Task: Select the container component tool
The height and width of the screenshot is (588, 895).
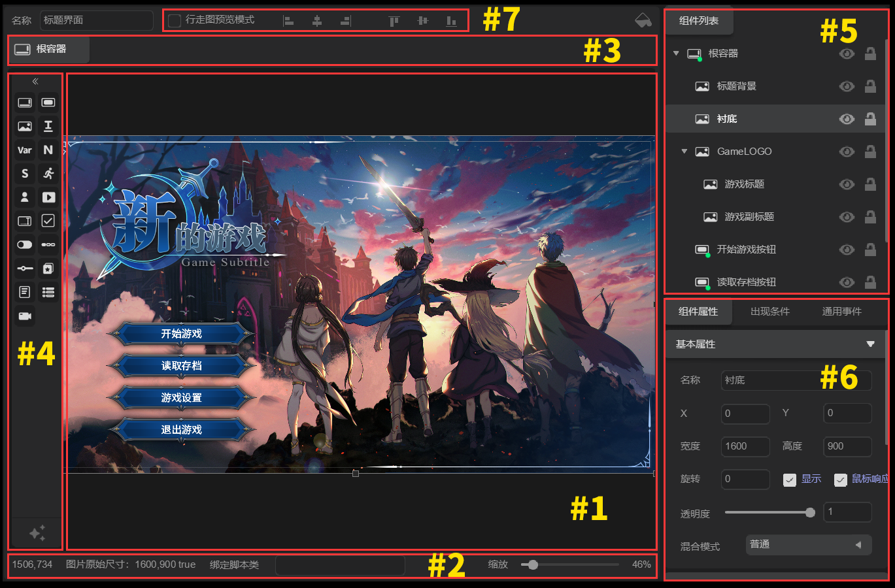Action: pos(25,103)
